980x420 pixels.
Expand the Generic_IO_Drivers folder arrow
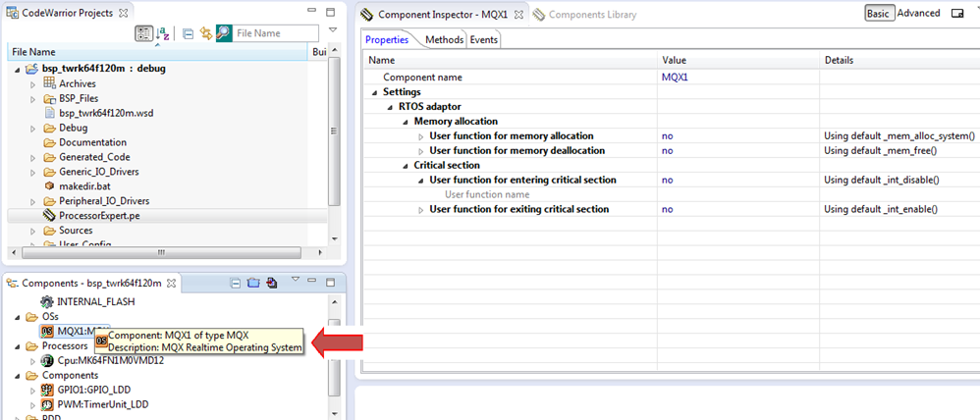pos(33,172)
